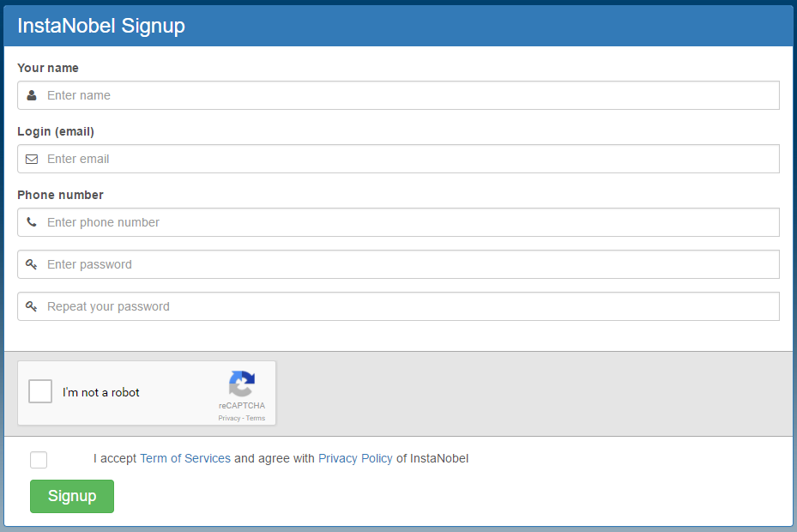Screen dimensions: 797x532
Task: Click the Login (email) label
Action: click(x=56, y=132)
